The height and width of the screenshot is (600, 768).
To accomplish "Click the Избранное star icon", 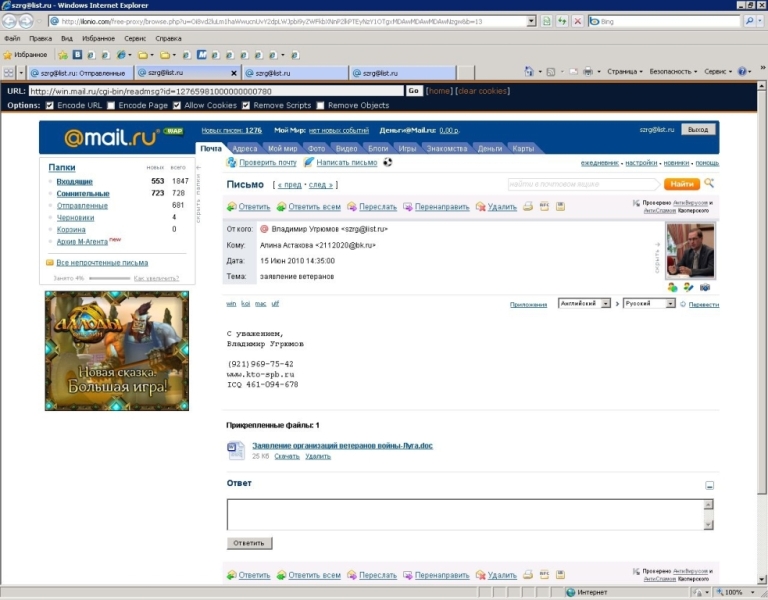I will click(7, 55).
